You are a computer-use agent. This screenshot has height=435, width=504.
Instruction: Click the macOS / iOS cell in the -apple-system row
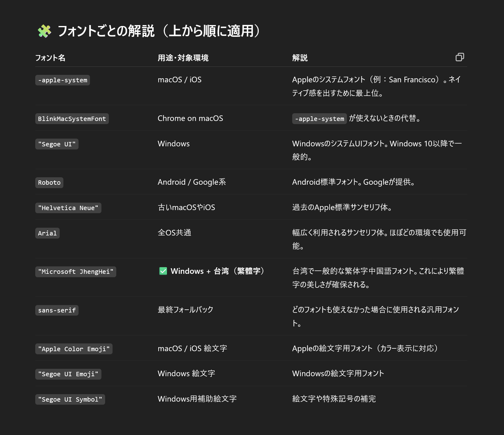pos(180,80)
